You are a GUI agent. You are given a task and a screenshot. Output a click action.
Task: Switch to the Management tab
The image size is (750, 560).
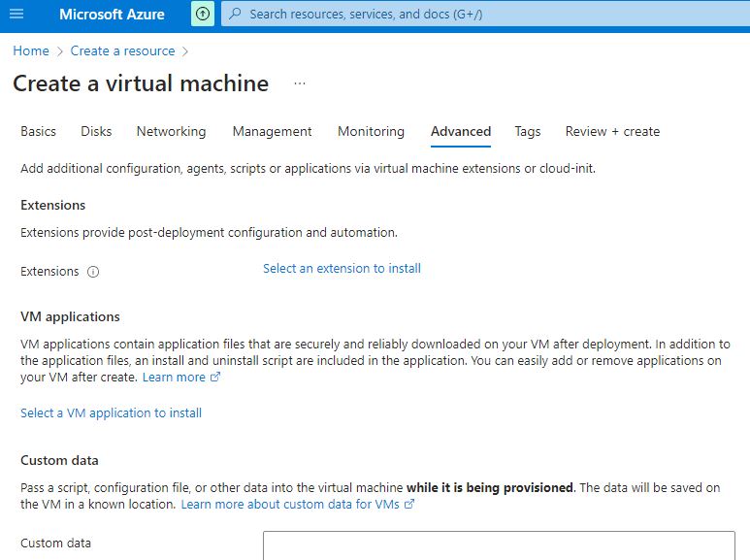(272, 131)
